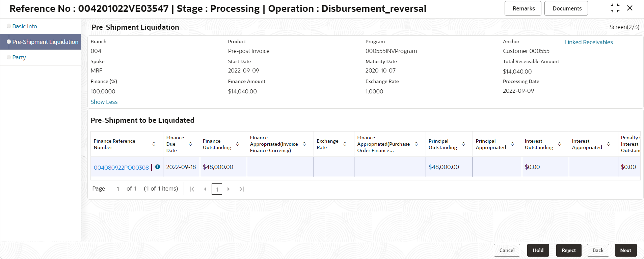Click the Next button
Viewport: 644px width, 259px height.
coord(625,250)
